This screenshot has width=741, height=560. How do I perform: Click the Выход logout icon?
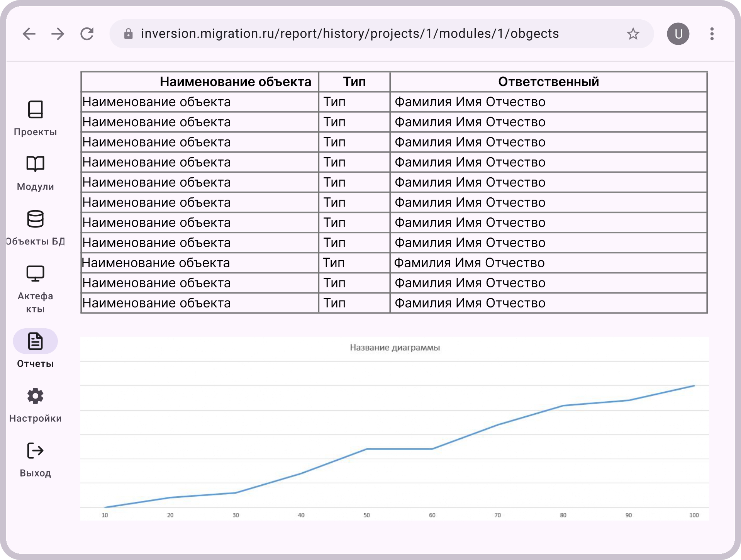tap(35, 451)
